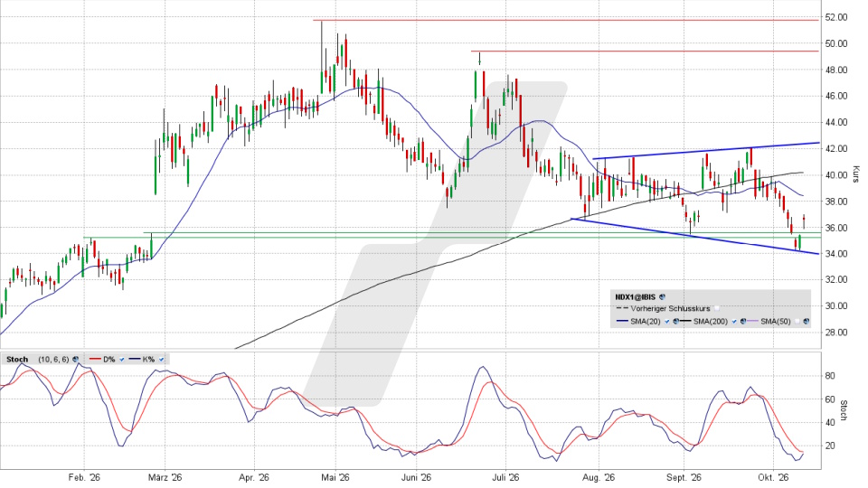
Task: Click the Stoch axis value 80
Action: 830,376
